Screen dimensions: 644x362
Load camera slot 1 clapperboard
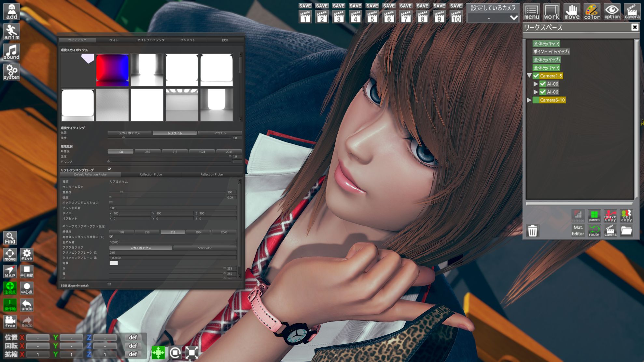pyautogui.click(x=305, y=17)
